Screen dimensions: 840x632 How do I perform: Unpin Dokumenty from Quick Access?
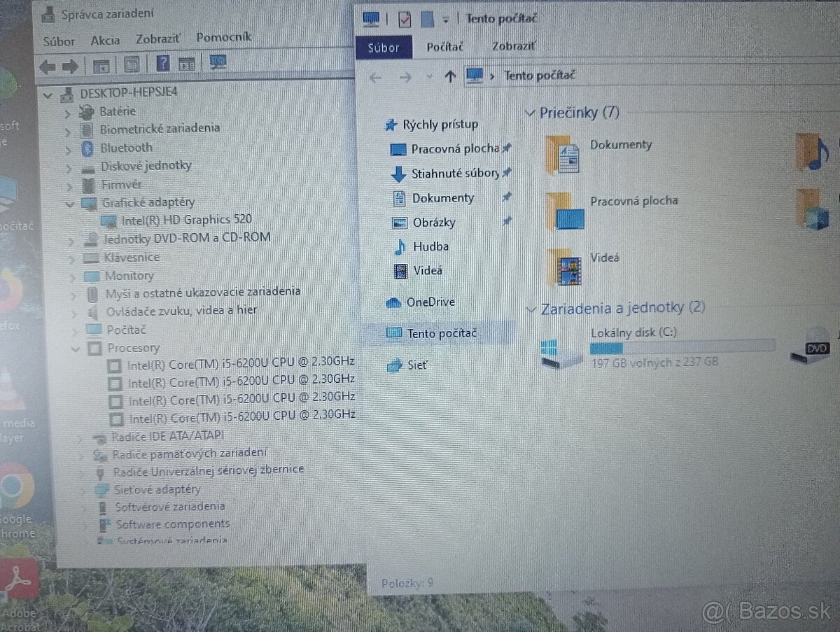click(507, 197)
